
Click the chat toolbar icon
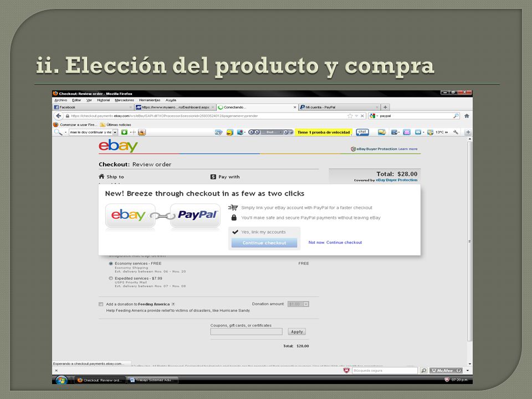tap(362, 132)
